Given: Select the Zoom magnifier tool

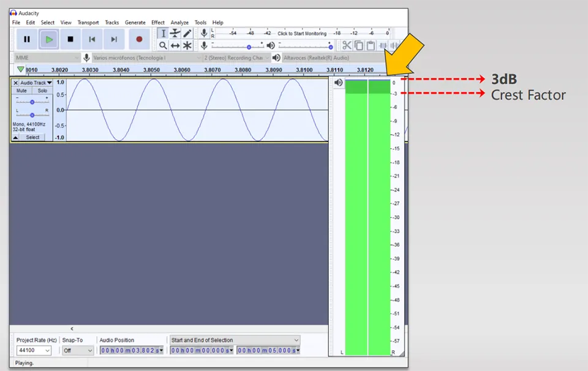Looking at the screenshot, I should [163, 46].
